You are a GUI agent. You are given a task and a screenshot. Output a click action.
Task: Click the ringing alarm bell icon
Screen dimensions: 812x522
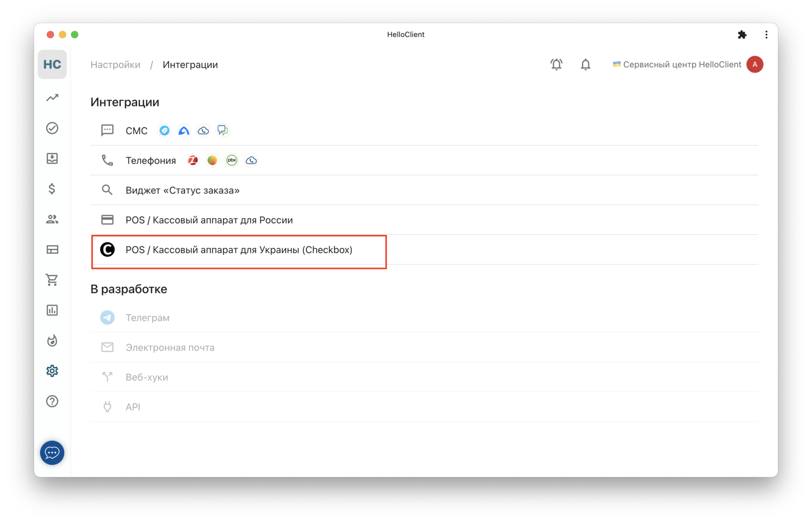point(556,64)
